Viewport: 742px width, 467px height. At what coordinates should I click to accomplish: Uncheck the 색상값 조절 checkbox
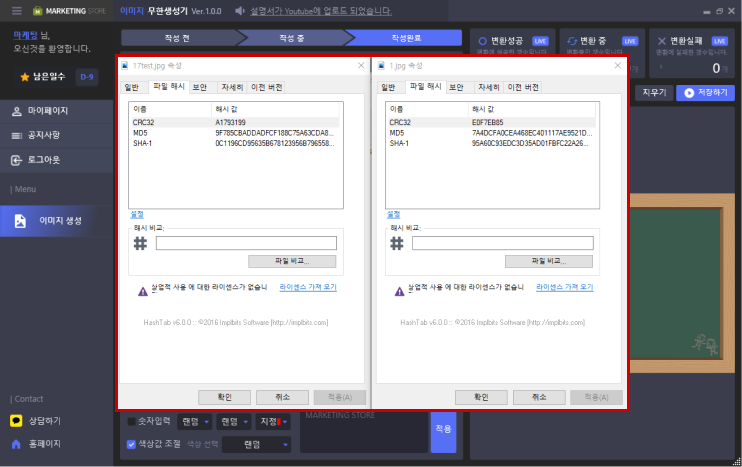132,444
